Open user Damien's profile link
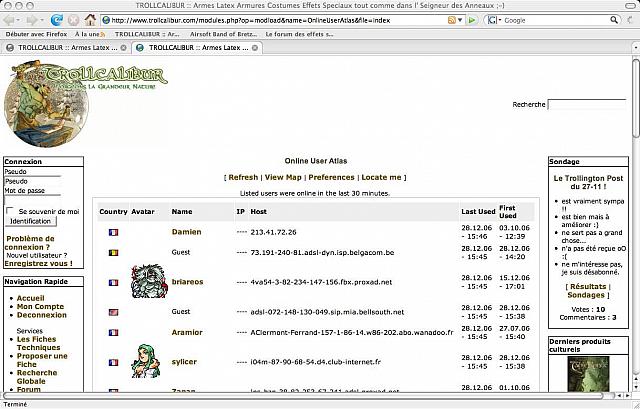Image resolution: width=640 pixels, height=409 pixels. 187,232
